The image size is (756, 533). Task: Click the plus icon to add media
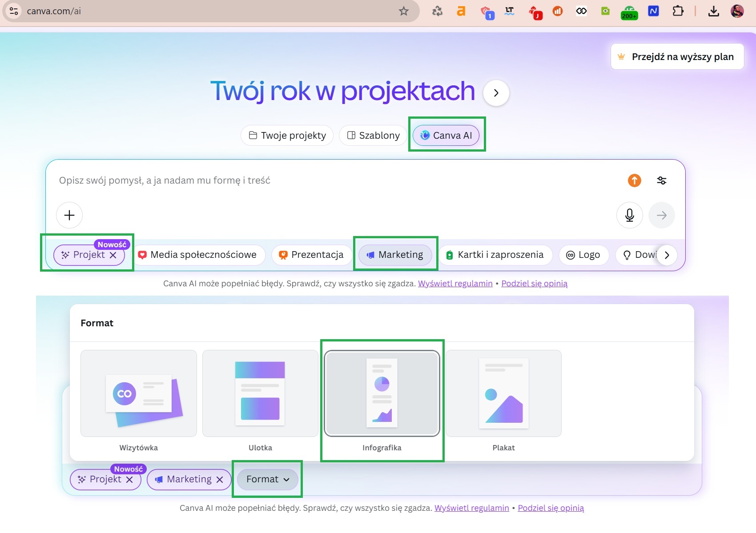point(69,215)
